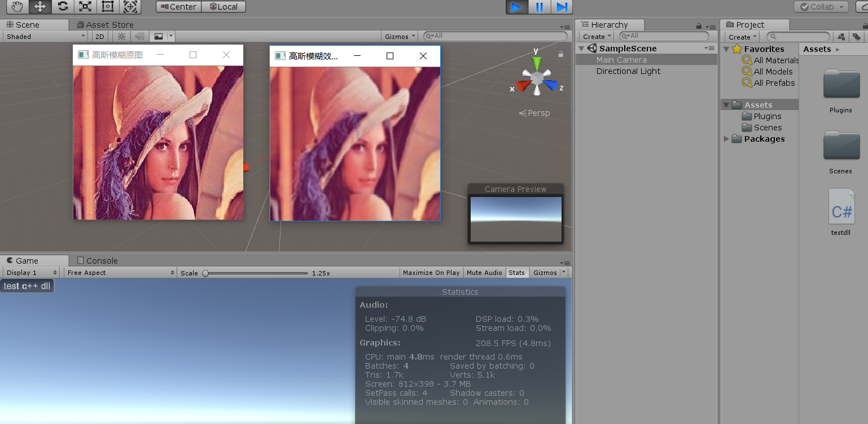Click the Game view Scale slider
Image resolution: width=868 pixels, height=424 pixels.
click(x=257, y=273)
